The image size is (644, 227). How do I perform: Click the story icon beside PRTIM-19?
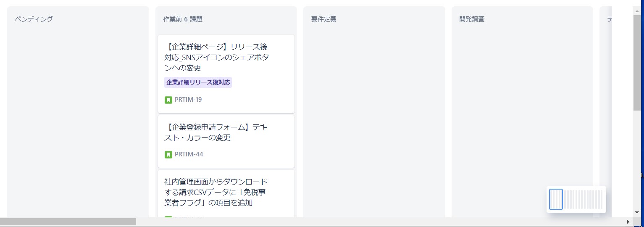(168, 100)
